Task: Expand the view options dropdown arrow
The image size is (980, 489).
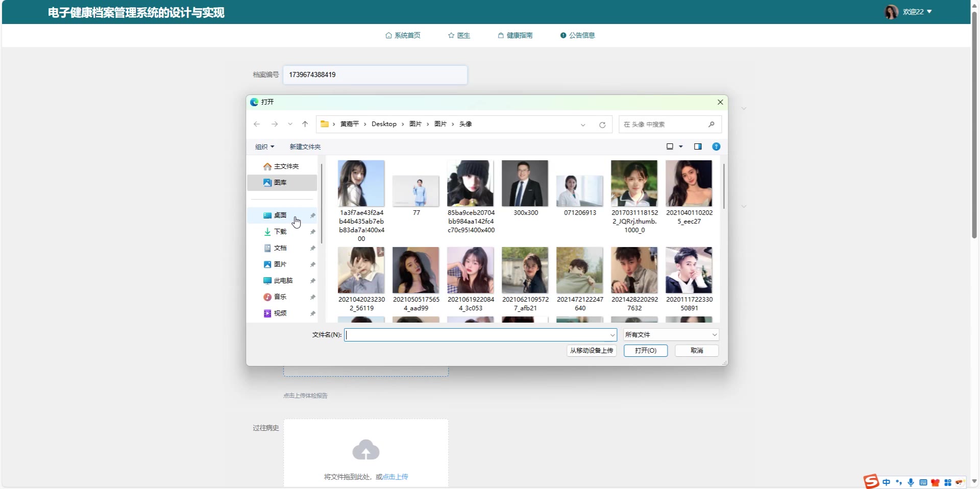Action: pyautogui.click(x=681, y=146)
